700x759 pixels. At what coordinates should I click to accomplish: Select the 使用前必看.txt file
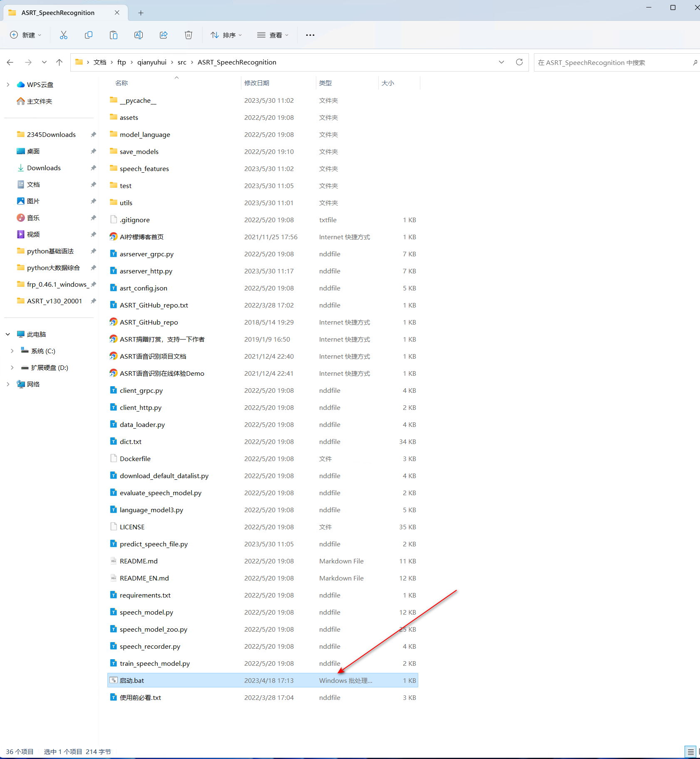pos(140,697)
